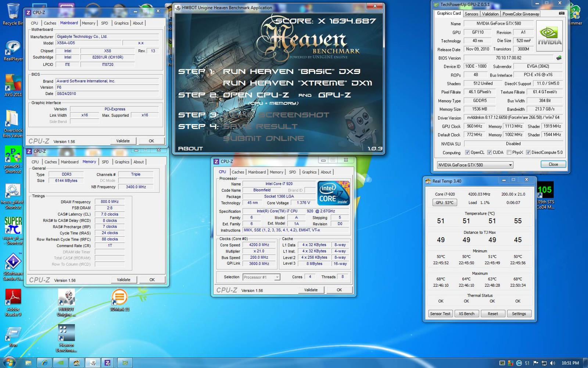
Task: Click the Sensor Test button in Real Temp
Action: pos(440,314)
